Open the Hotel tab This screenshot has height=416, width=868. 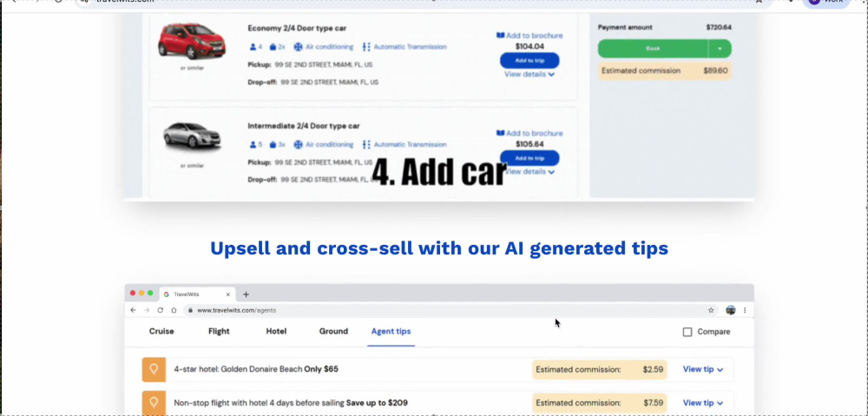pos(276,331)
